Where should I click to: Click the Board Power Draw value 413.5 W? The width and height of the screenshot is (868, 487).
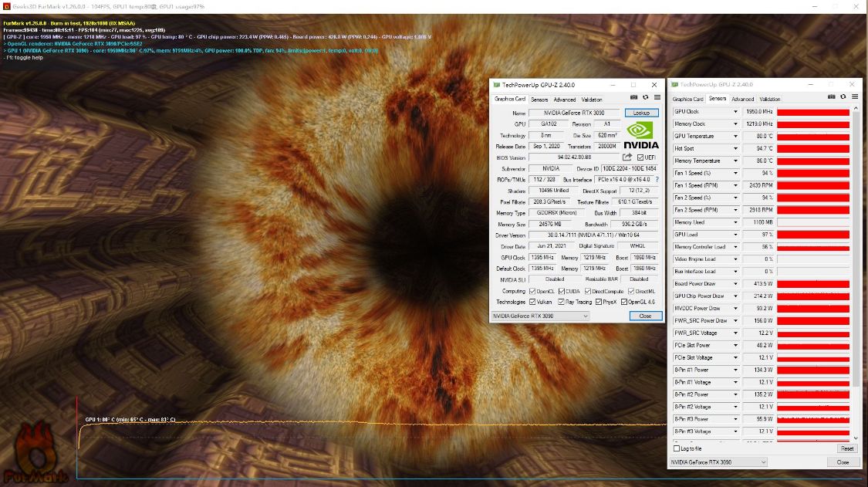(758, 284)
